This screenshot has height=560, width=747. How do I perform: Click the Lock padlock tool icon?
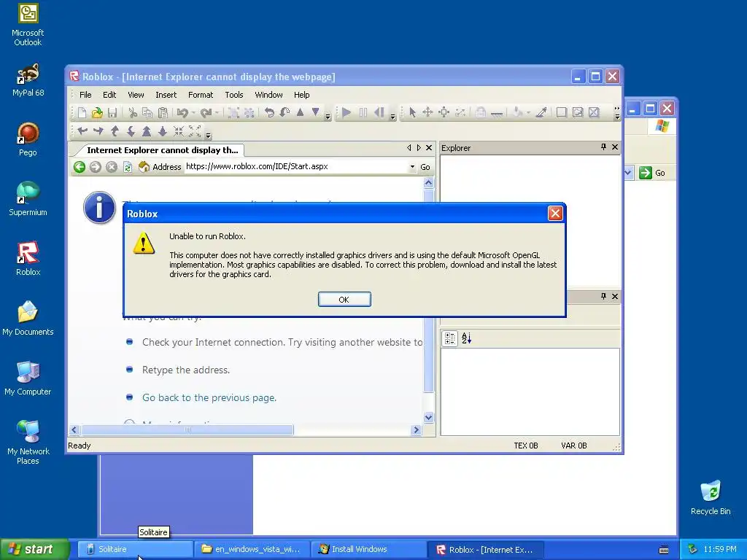point(481,112)
